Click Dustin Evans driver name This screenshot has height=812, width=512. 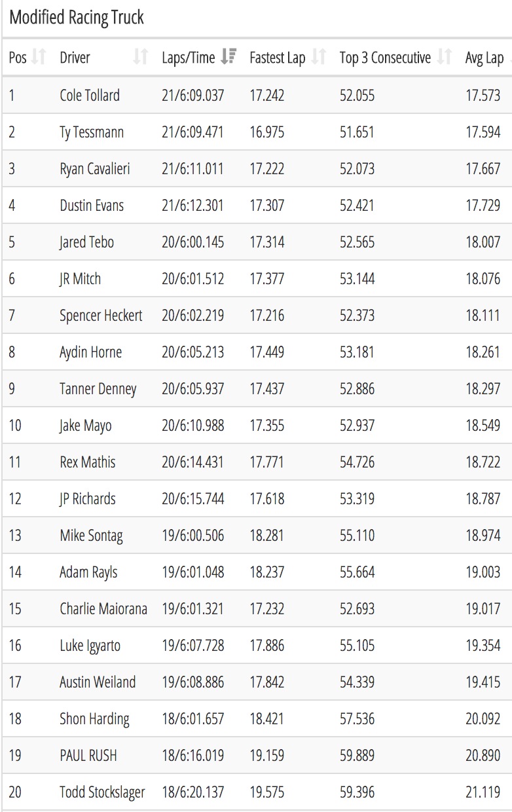92,206
